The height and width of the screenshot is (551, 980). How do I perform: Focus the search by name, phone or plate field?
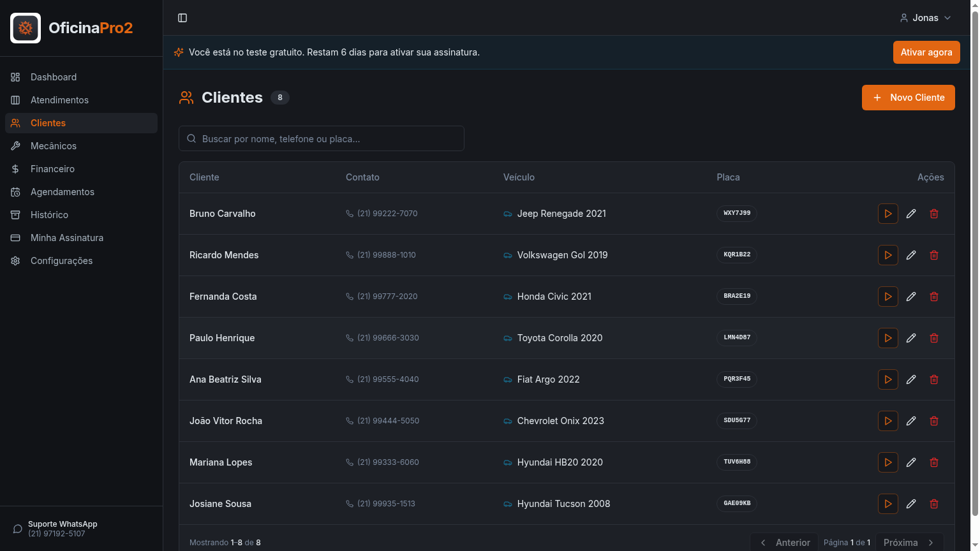[322, 138]
